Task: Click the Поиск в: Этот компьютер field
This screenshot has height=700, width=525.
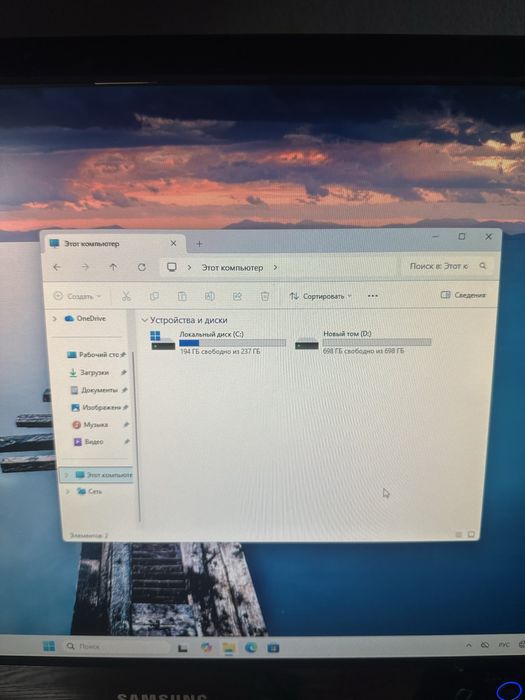Action: pyautogui.click(x=447, y=266)
